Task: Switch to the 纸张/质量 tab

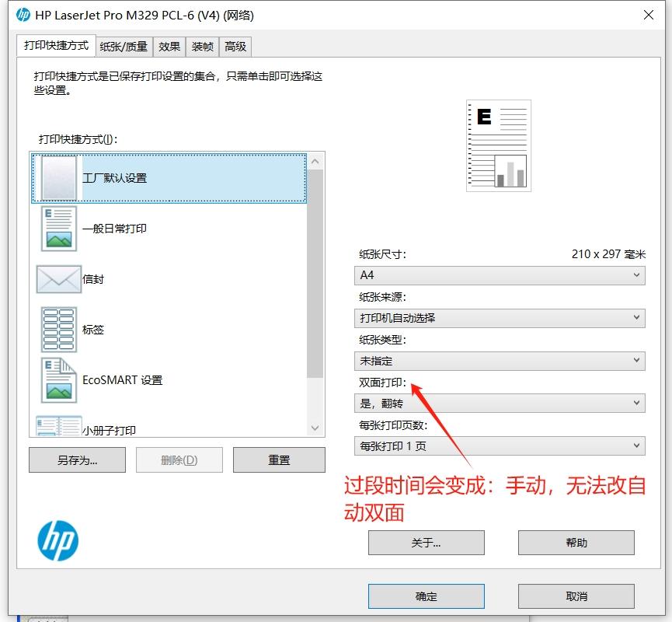Action: pyautogui.click(x=123, y=47)
